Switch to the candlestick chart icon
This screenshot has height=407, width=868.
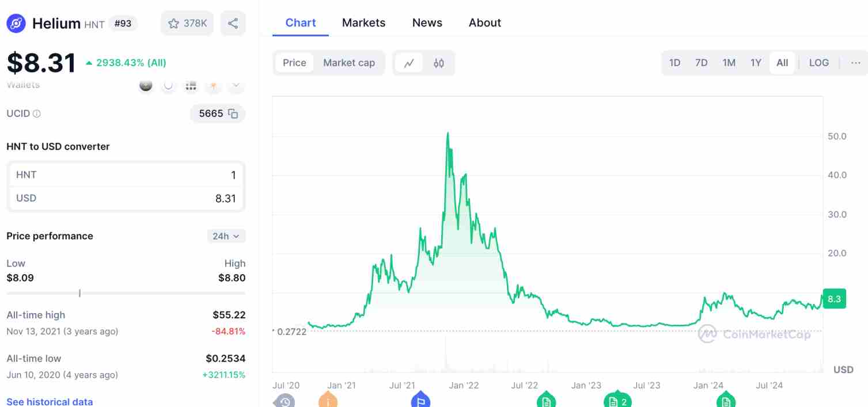pyautogui.click(x=439, y=63)
